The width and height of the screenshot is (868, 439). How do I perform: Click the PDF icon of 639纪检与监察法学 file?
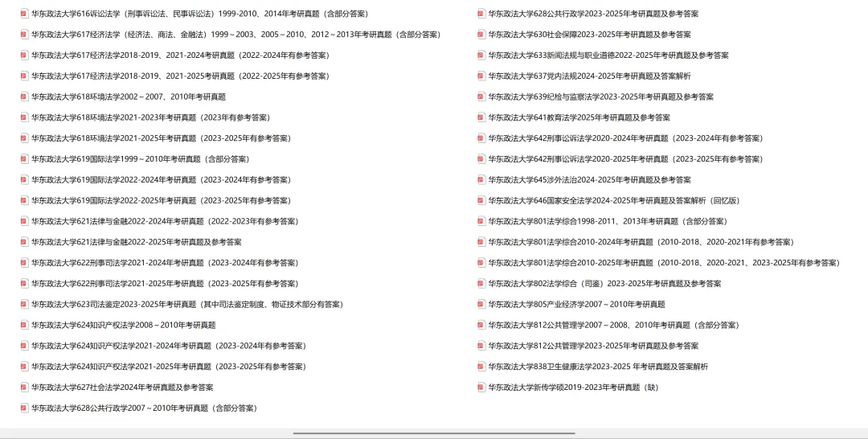pyautogui.click(x=481, y=96)
